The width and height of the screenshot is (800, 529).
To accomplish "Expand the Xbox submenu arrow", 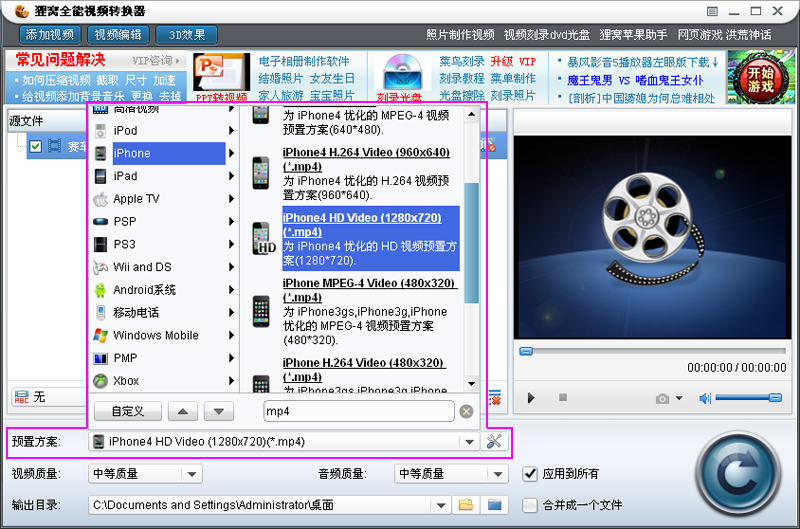I will [231, 381].
